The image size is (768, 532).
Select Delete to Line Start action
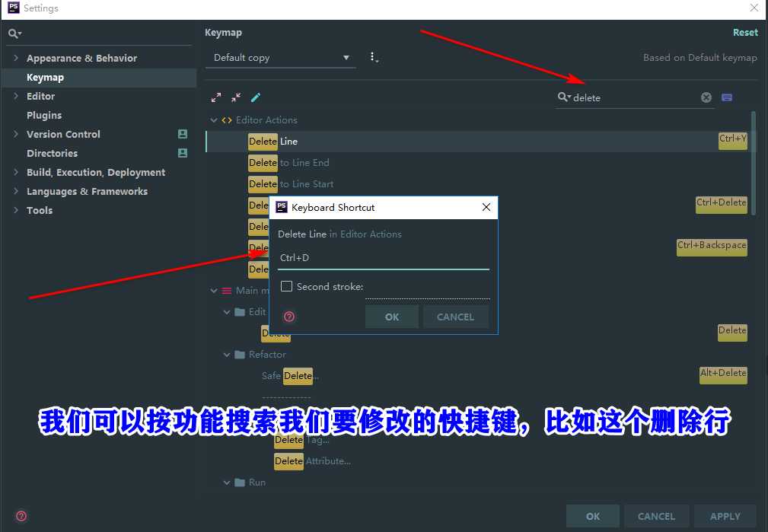coord(291,183)
